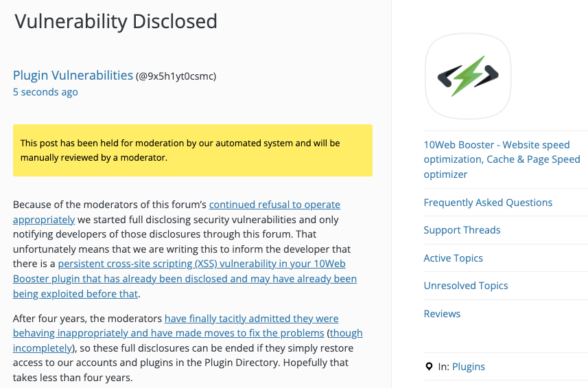Open Support Threads in sidebar
The width and height of the screenshot is (588, 388).
coord(462,230)
